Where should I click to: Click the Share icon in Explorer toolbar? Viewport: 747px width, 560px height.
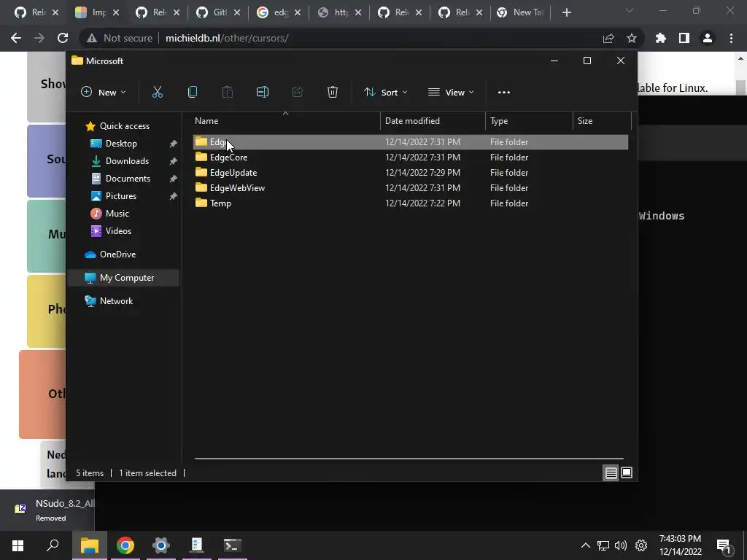pyautogui.click(x=298, y=92)
